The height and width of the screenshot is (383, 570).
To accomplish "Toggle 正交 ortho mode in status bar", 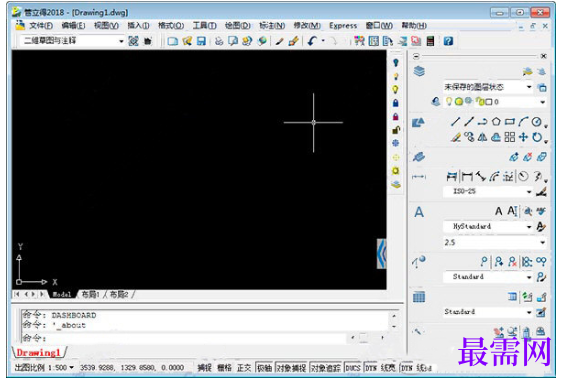I will [x=244, y=368].
